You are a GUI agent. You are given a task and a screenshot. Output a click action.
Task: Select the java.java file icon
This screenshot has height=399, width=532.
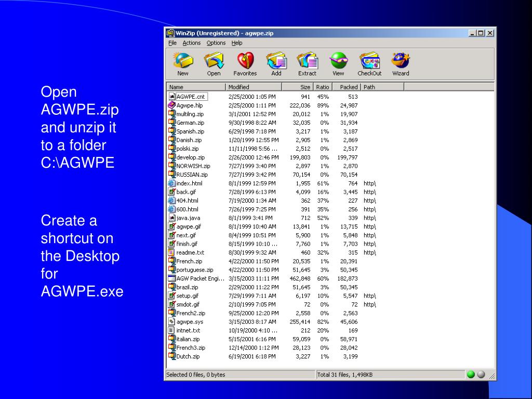(171, 218)
